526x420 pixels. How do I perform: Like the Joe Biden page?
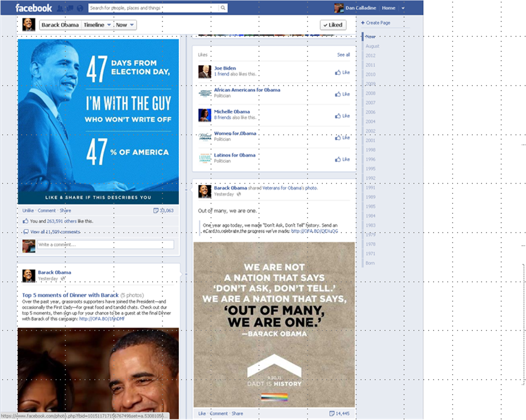click(342, 73)
